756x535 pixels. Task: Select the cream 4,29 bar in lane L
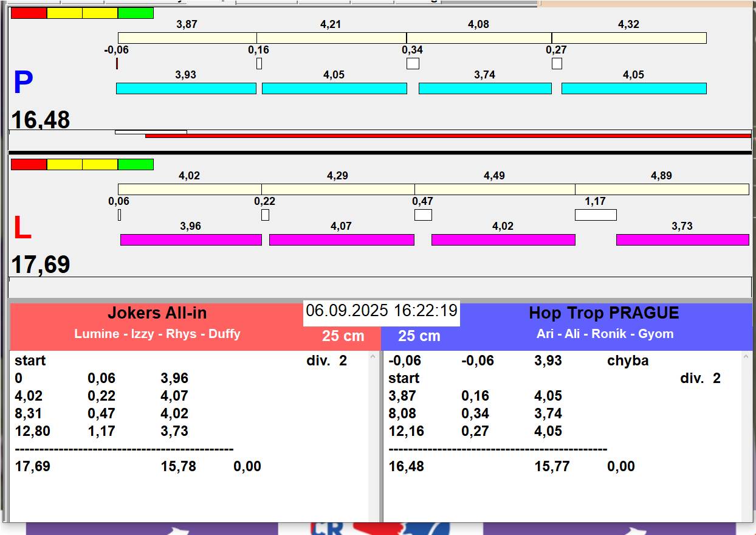tap(338, 189)
